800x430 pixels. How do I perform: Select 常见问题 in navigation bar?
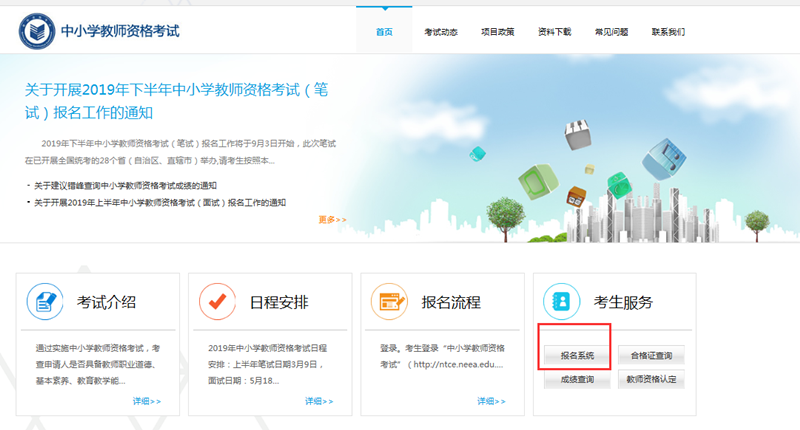point(611,32)
